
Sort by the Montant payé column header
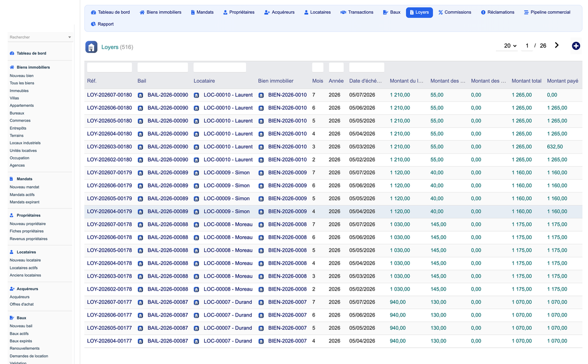563,81
